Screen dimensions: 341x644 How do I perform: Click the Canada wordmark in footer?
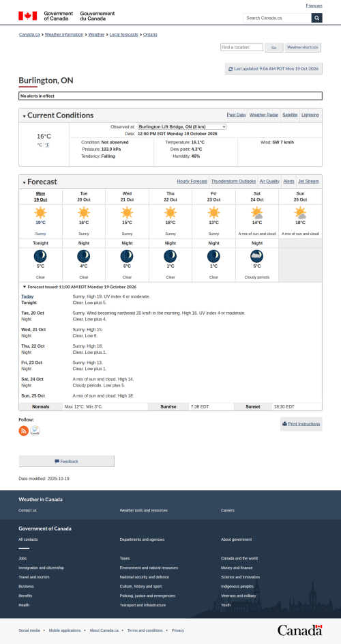(x=299, y=630)
